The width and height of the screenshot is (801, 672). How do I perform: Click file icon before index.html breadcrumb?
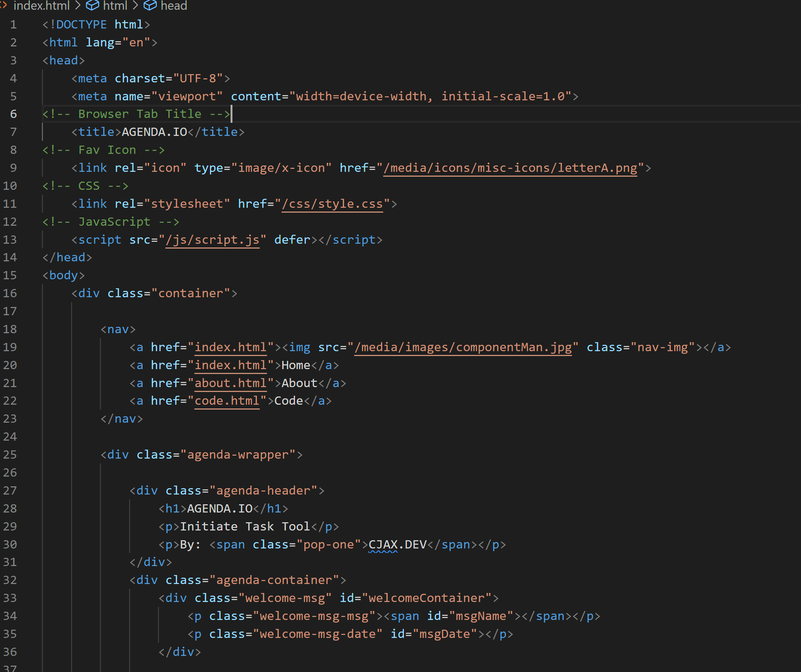click(x=3, y=5)
